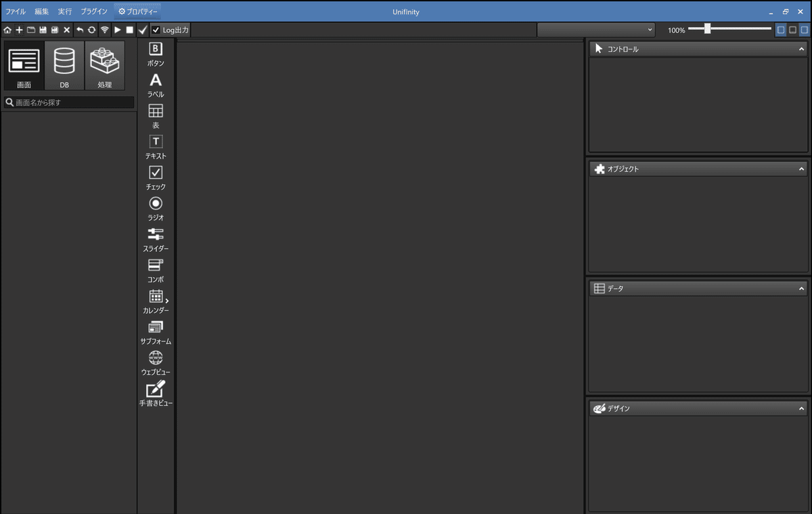Select the 表 table control tool

point(156,116)
